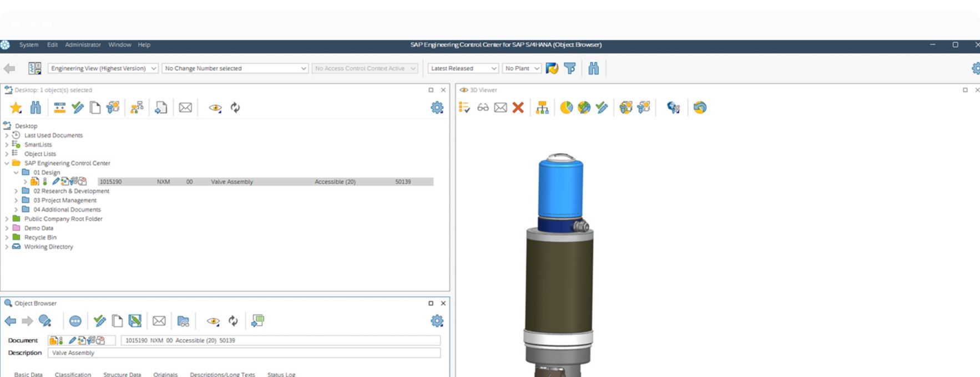Click the red X delete icon in 3D Viewer
Screen dimensions: 980x377
518,108
